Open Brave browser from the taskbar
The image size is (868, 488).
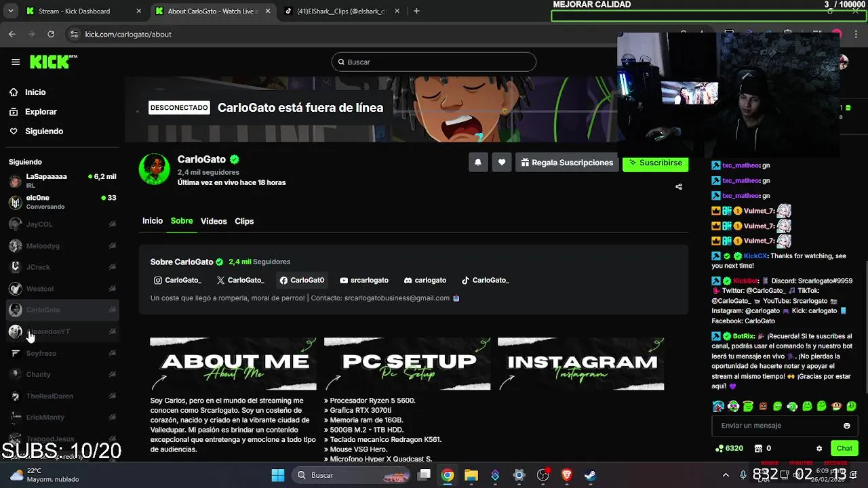tap(567, 475)
